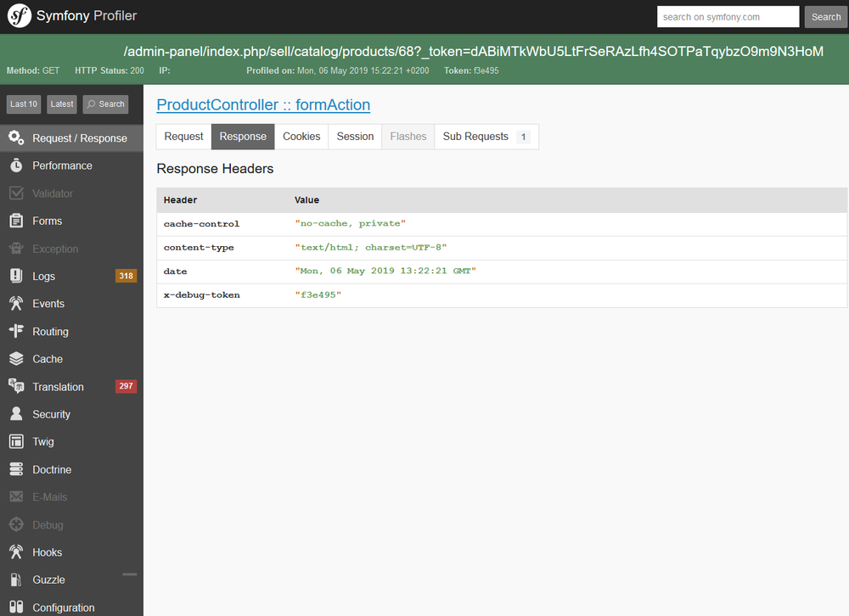Click the Header column header
The height and width of the screenshot is (616, 849).
(180, 199)
